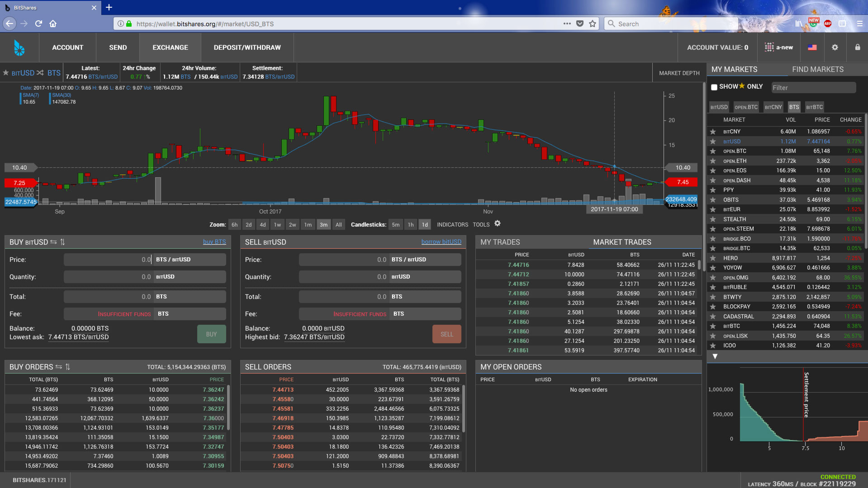This screenshot has width=868, height=488.
Task: Click the wallet lock icon
Action: (858, 47)
